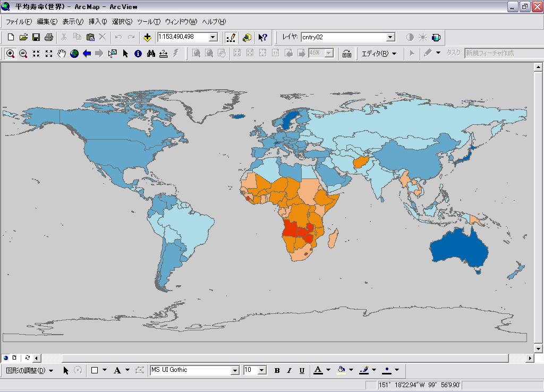
Task: Select the Zoom In tool
Action: 11,54
